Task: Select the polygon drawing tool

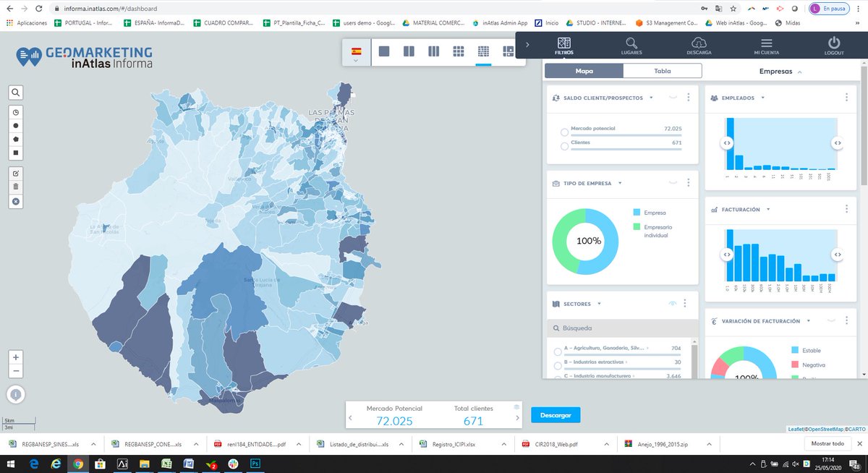Action: pyautogui.click(x=16, y=139)
